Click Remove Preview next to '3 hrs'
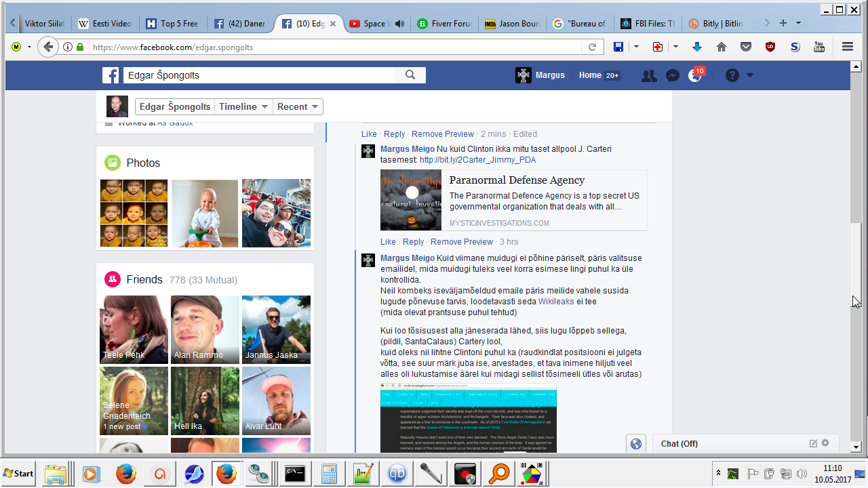 point(462,242)
